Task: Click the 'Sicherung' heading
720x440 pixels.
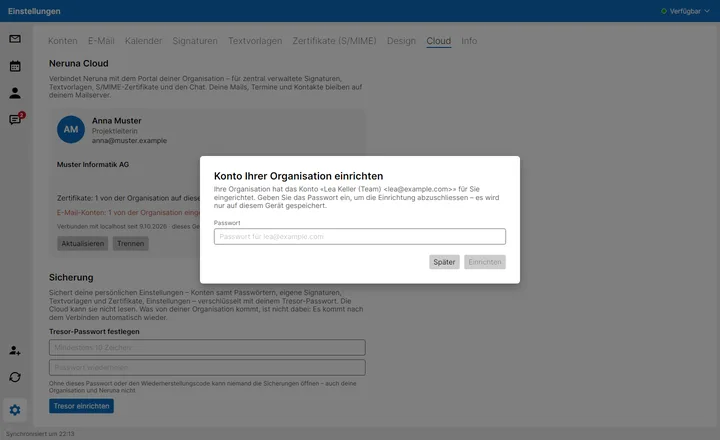Action: [x=71, y=277]
